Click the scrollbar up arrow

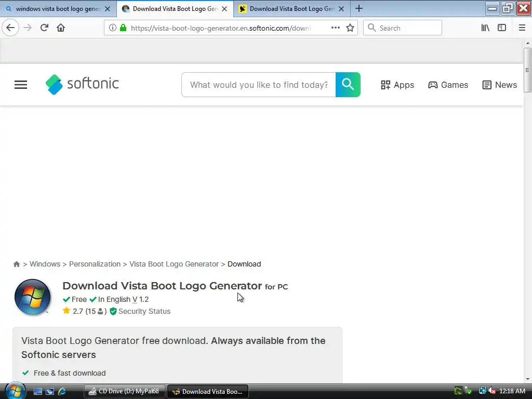point(528,43)
